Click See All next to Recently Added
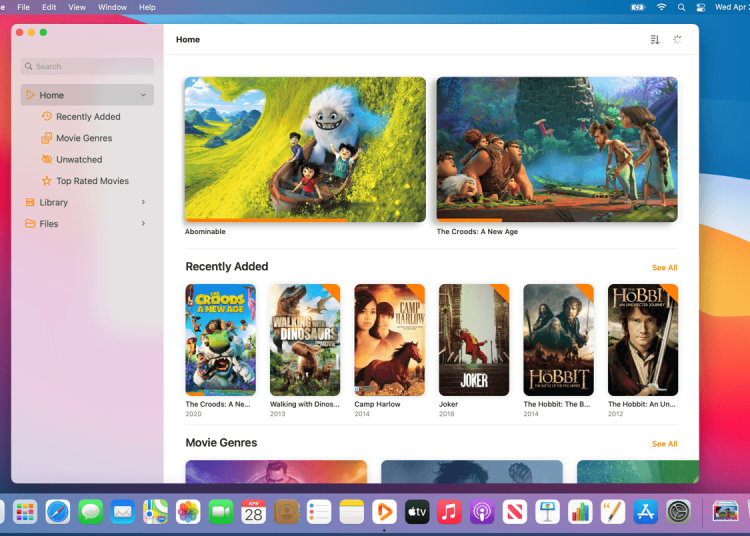Screen dimensions: 750x536 point(664,268)
